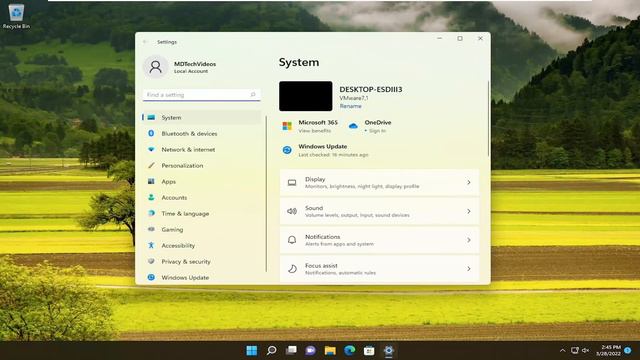Image resolution: width=640 pixels, height=360 pixels.
Task: Open the notification badge near the clock
Action: click(x=628, y=350)
